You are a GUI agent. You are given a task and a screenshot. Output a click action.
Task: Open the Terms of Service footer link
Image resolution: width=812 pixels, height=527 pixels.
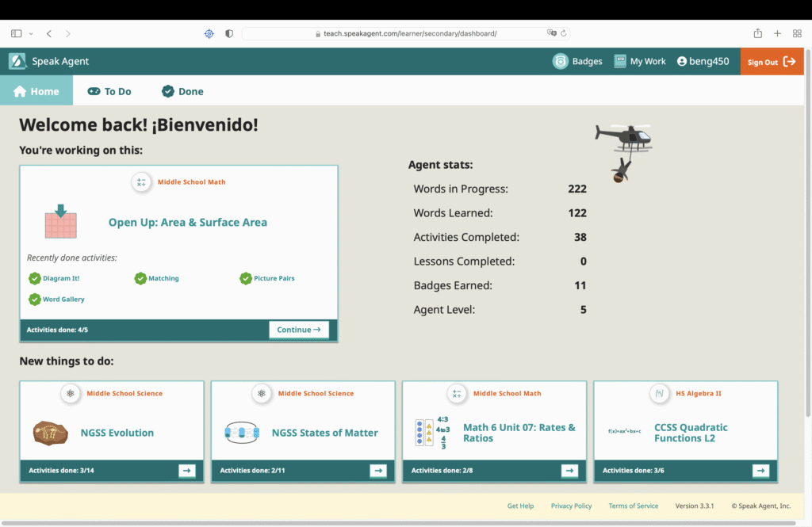634,506
